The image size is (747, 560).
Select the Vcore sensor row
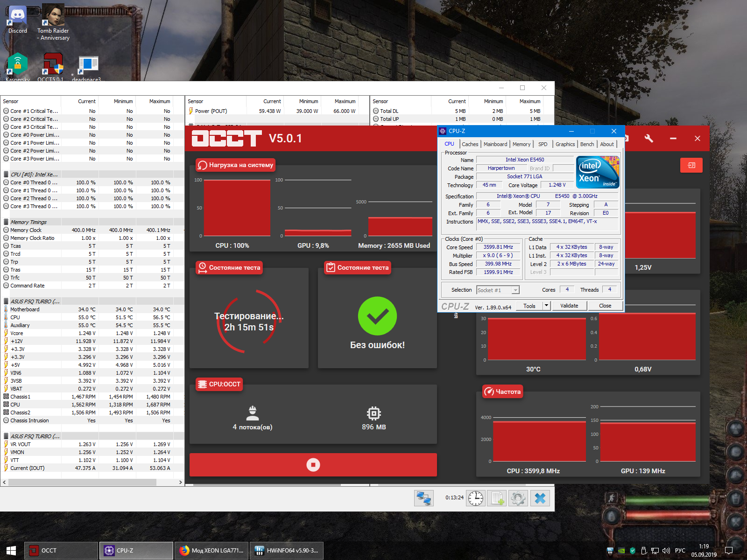(x=92, y=333)
